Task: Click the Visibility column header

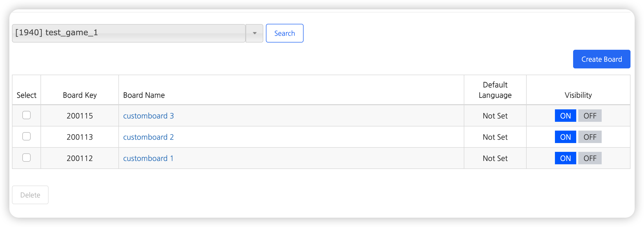Action: (578, 95)
